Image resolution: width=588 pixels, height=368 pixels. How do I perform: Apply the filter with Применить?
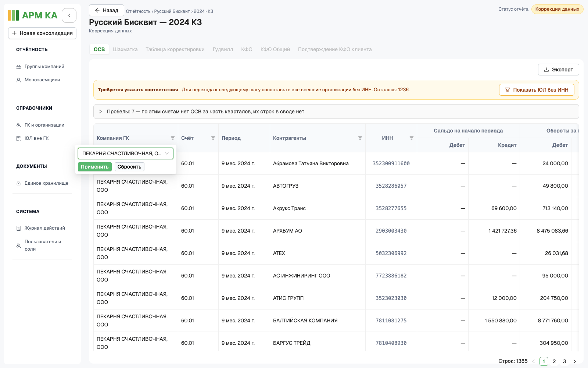(95, 167)
